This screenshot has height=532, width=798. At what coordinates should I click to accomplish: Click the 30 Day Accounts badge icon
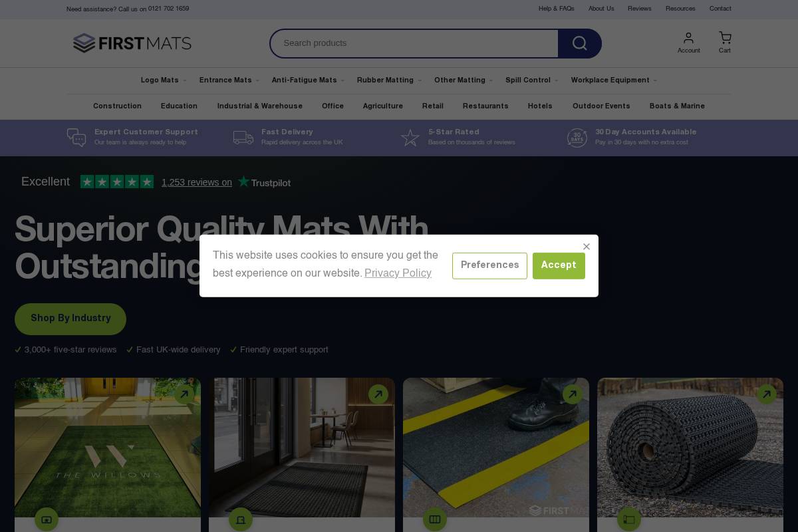click(577, 138)
